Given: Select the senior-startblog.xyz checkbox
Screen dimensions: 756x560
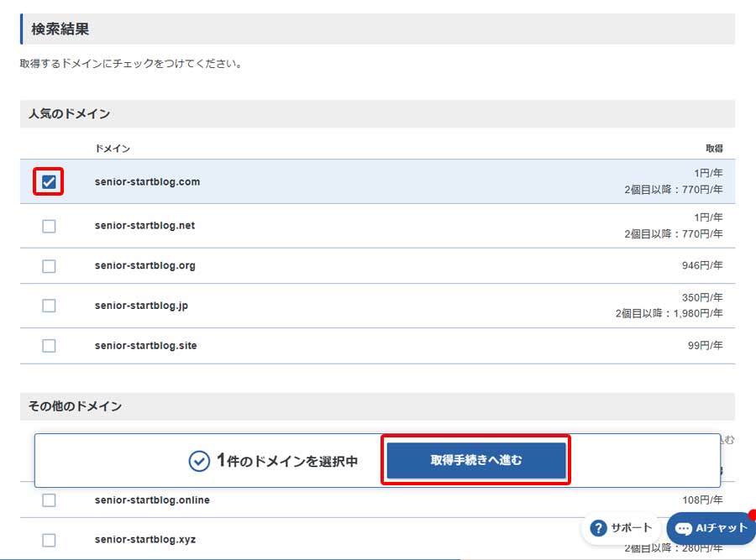Looking at the screenshot, I should tap(48, 539).
